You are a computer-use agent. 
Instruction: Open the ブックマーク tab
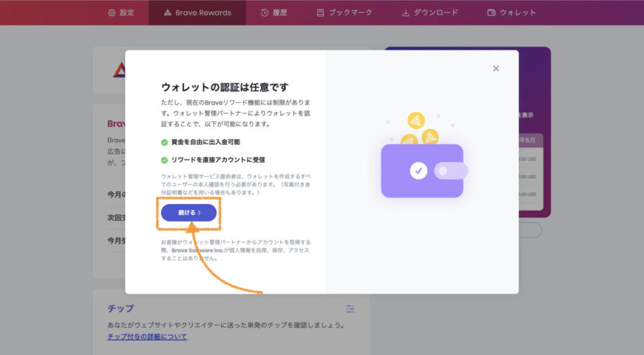coord(344,13)
